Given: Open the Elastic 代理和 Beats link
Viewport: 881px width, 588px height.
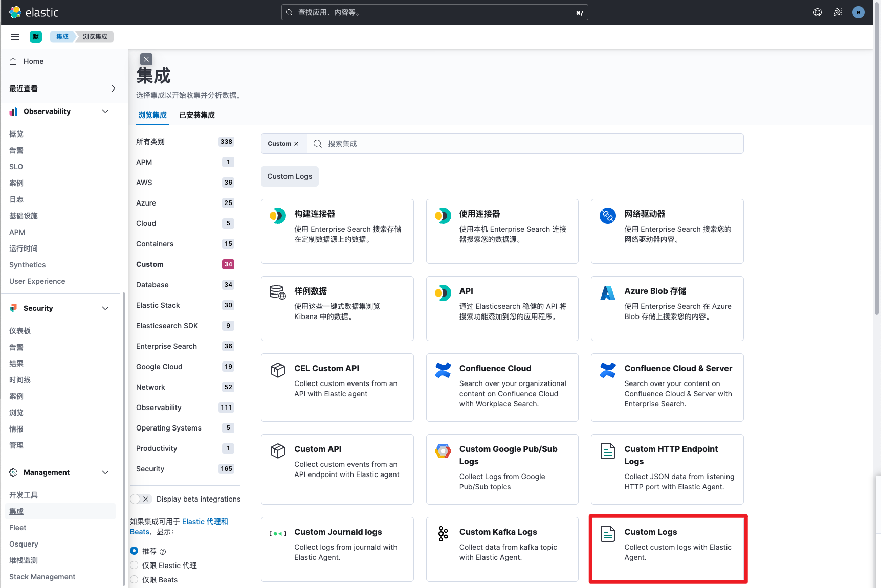Looking at the screenshot, I should (x=179, y=527).
